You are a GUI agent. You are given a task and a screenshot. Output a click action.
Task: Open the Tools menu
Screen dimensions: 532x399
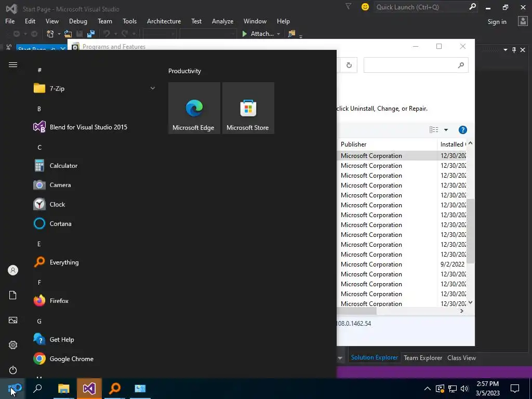click(129, 21)
